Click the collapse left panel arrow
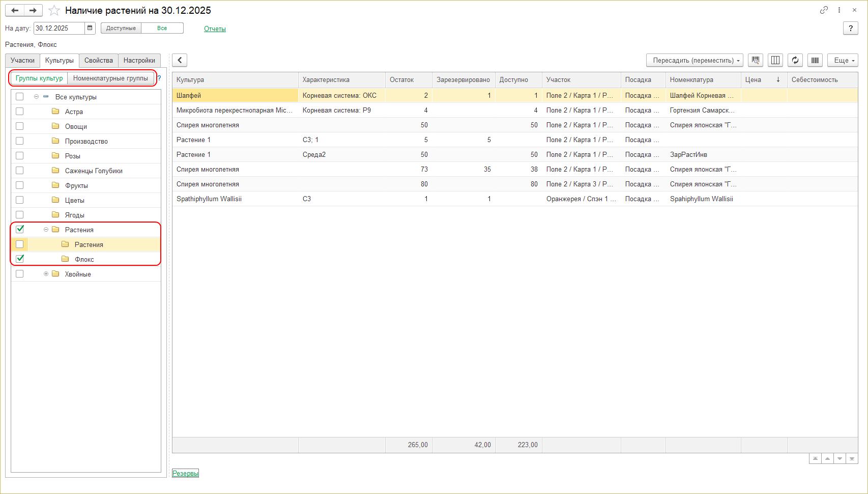Image resolution: width=868 pixels, height=494 pixels. point(180,60)
